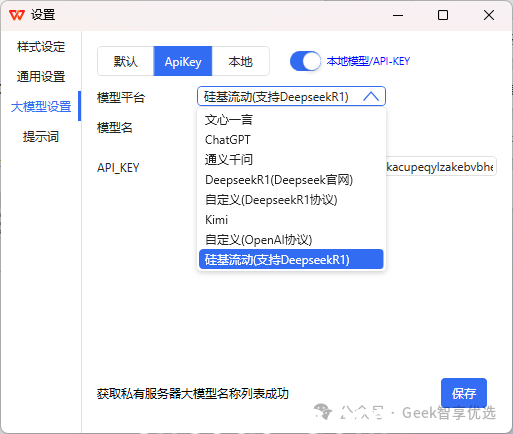Toggle the 本地模型/API-KEY switch
The width and height of the screenshot is (513, 434).
pos(305,61)
